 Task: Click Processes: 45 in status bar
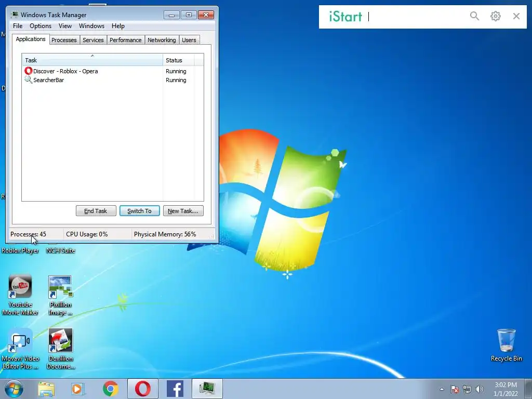click(28, 234)
